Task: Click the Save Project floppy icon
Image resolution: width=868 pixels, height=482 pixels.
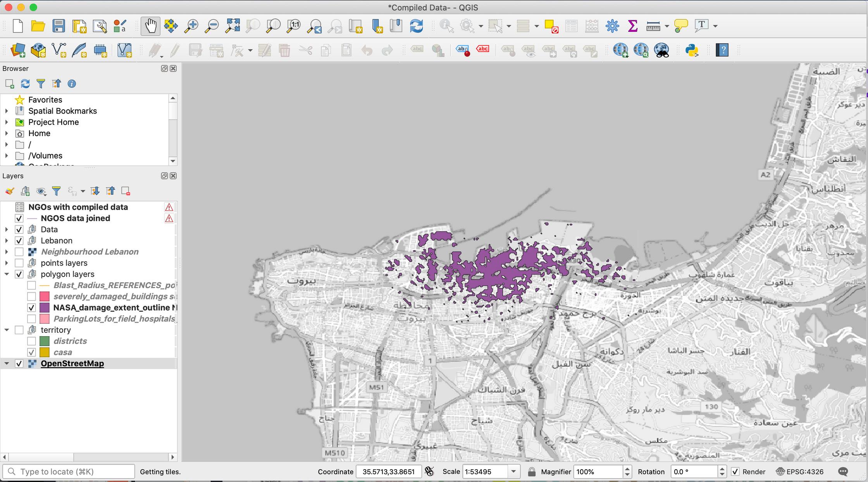Action: click(x=59, y=26)
